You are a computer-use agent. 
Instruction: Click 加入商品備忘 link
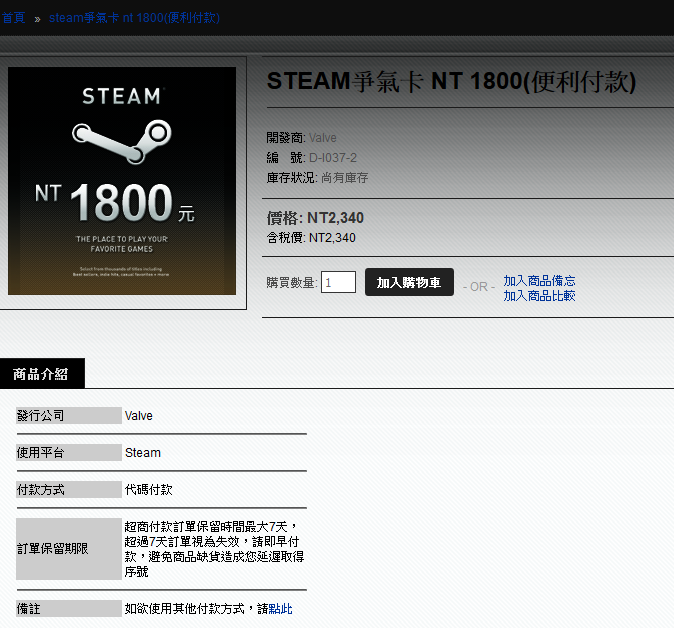click(x=539, y=281)
